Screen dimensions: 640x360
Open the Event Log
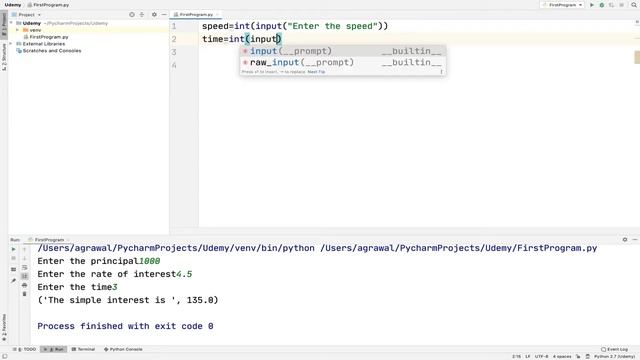[614, 349]
